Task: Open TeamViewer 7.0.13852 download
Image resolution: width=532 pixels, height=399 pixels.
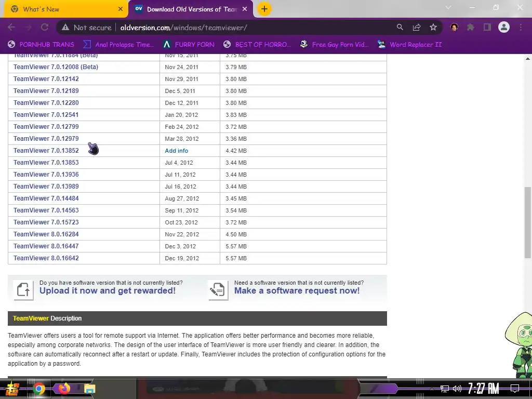Action: [46, 150]
